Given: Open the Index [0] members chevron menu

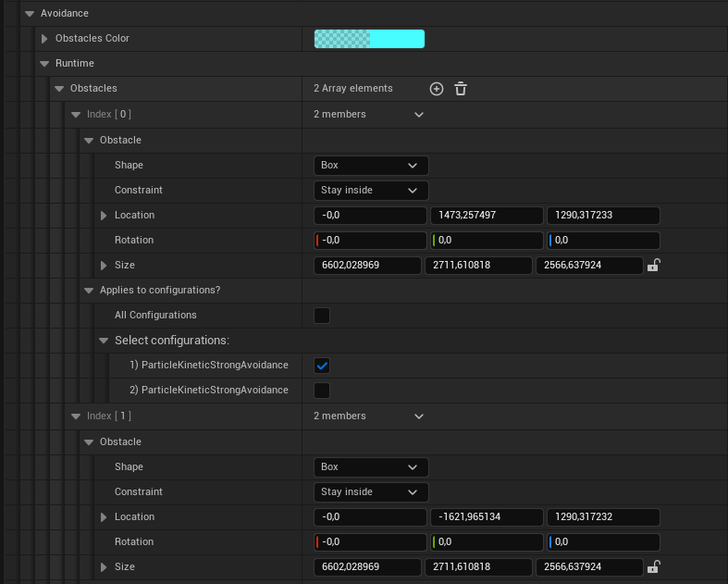Looking at the screenshot, I should [419, 114].
